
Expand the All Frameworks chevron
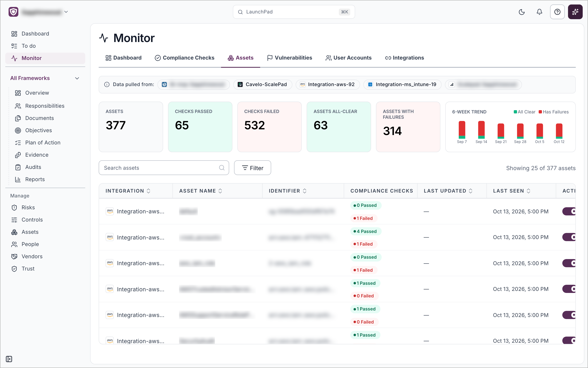[77, 78]
